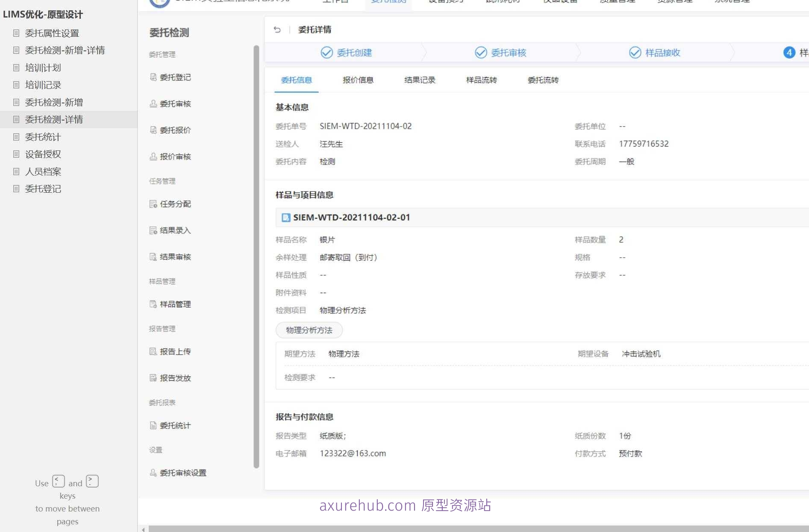Viewport: 809px width, 532px height.
Task: Open the 培训记录 page
Action: click(x=43, y=85)
